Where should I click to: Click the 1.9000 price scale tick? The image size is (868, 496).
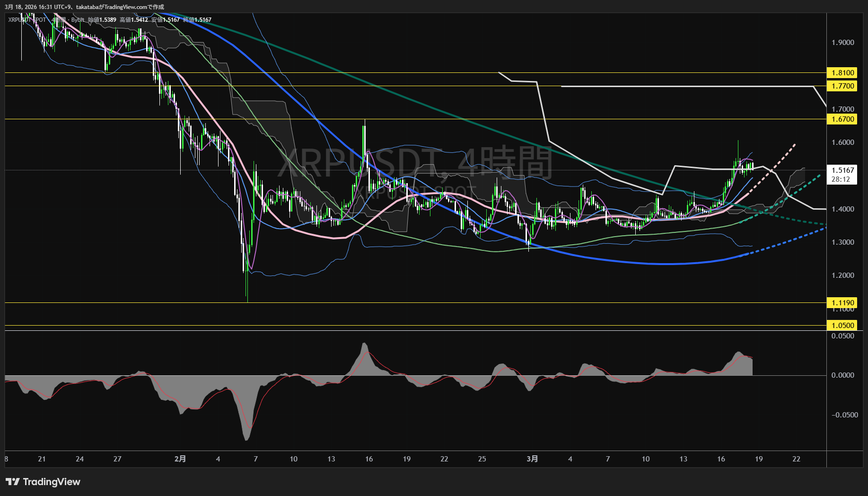pyautogui.click(x=842, y=43)
